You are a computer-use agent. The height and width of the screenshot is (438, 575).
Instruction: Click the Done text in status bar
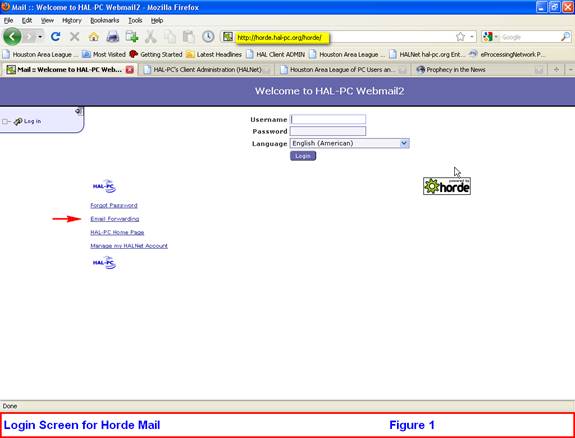pyautogui.click(x=10, y=406)
